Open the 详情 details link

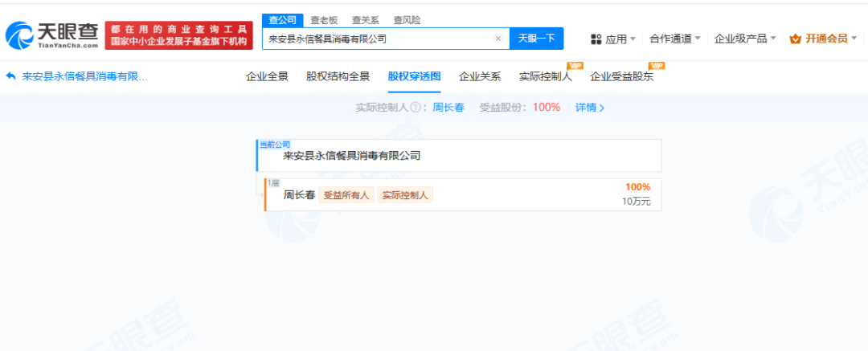click(590, 108)
